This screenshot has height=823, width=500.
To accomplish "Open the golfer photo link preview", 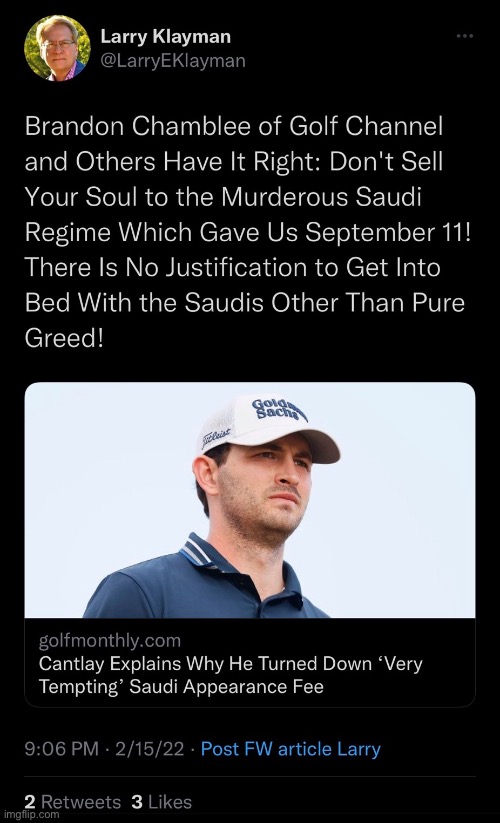I will (x=250, y=500).
